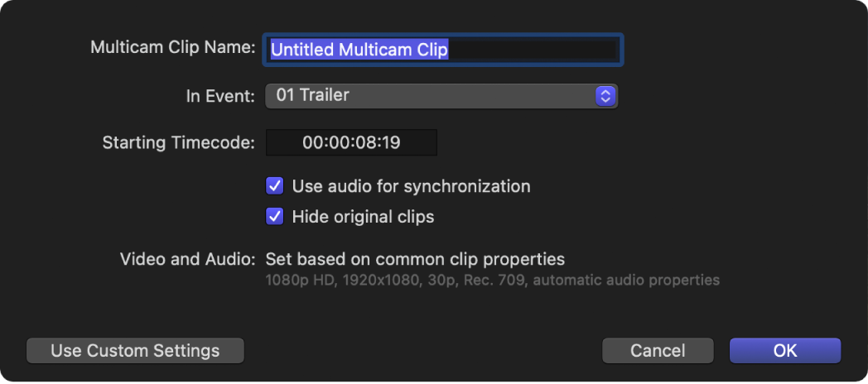Toggle the Use audio for synchronization checkbox

pyautogui.click(x=274, y=186)
